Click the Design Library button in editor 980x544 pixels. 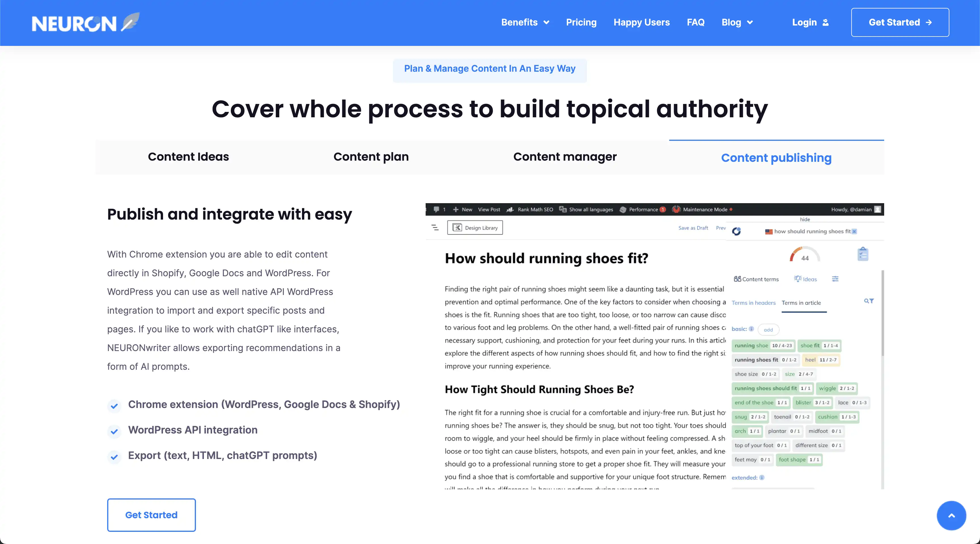click(475, 228)
